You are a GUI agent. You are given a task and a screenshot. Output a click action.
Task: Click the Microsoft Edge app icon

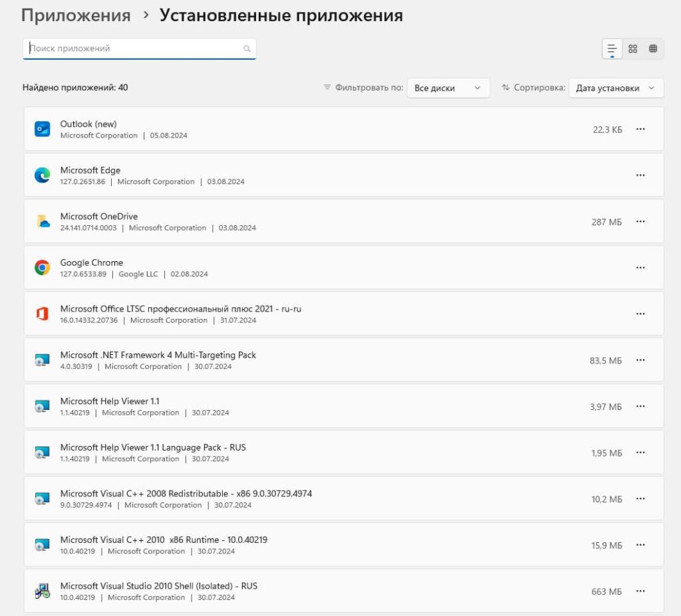click(42, 175)
